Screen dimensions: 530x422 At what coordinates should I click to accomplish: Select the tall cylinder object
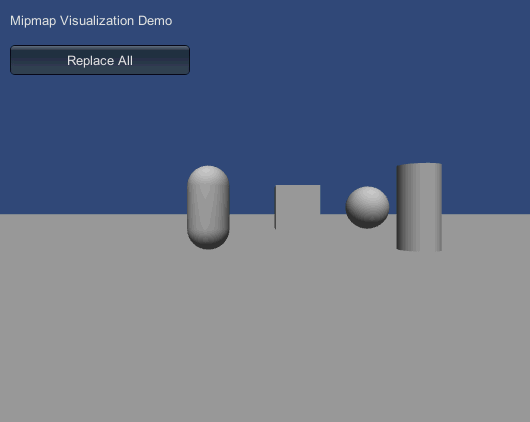pyautogui.click(x=419, y=207)
